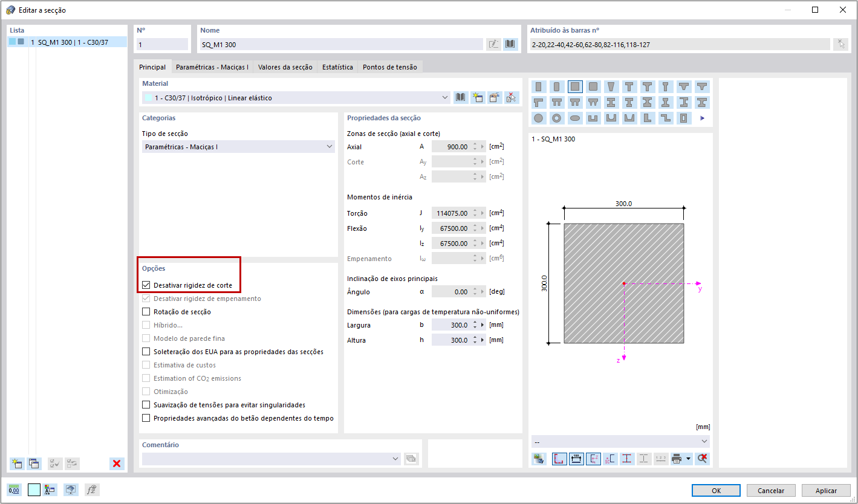This screenshot has height=504, width=858.
Task: Click the Atribuído às barras number field
Action: 679,44
